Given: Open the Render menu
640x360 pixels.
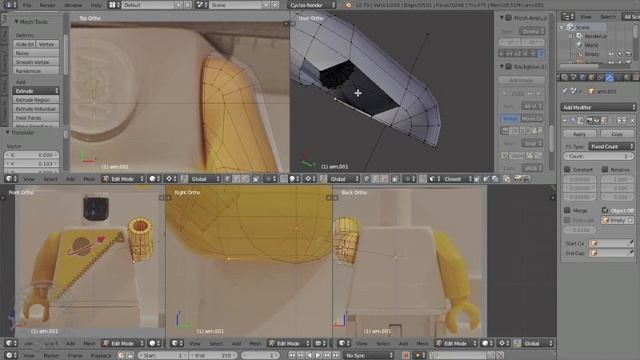Looking at the screenshot, I should [47, 5].
